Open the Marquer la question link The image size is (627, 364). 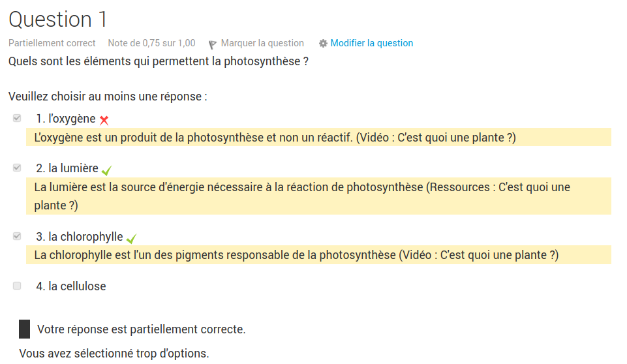tap(262, 43)
